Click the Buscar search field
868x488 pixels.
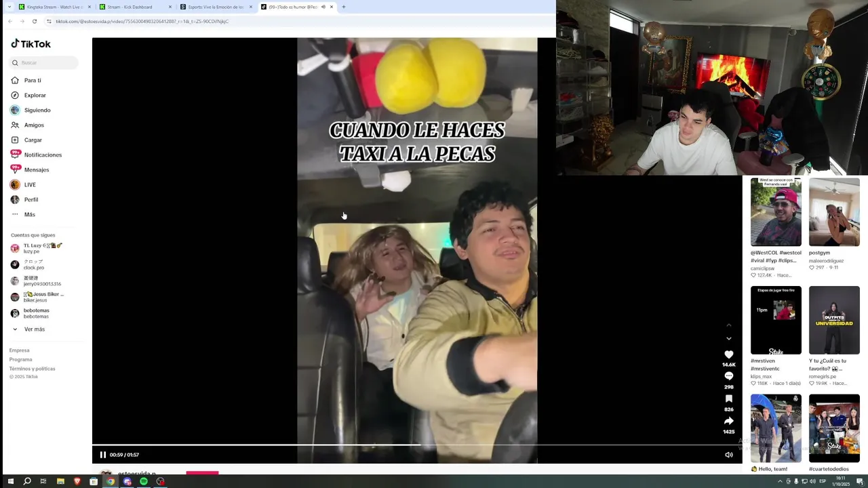pos(44,62)
